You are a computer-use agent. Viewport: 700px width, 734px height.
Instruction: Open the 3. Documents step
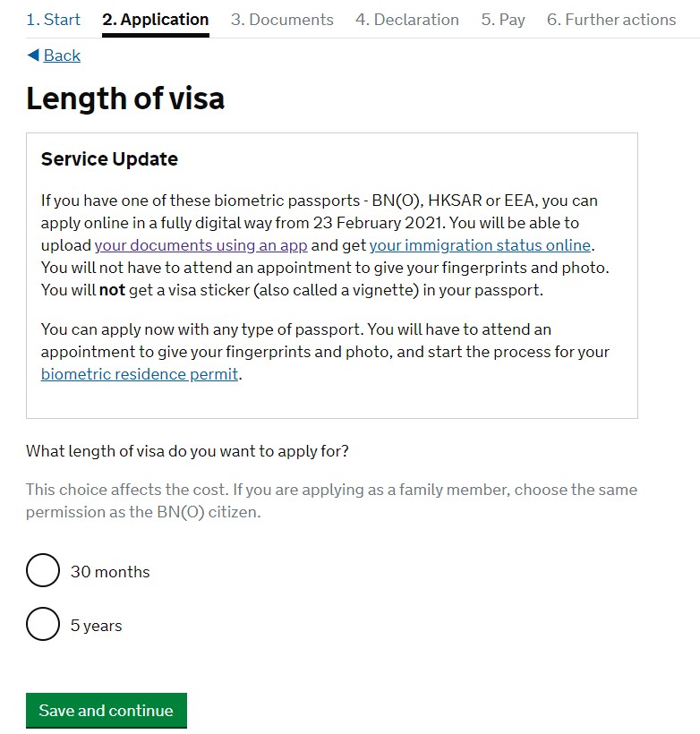[x=282, y=20]
